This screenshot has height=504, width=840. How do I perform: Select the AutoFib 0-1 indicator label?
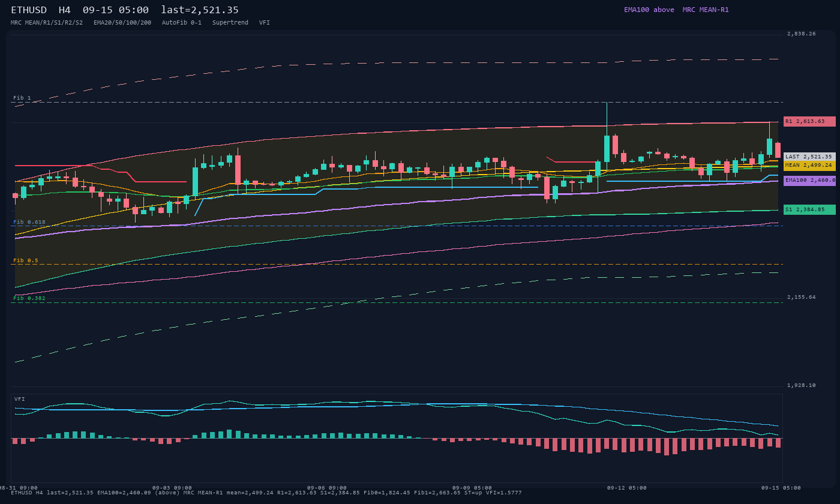182,23
